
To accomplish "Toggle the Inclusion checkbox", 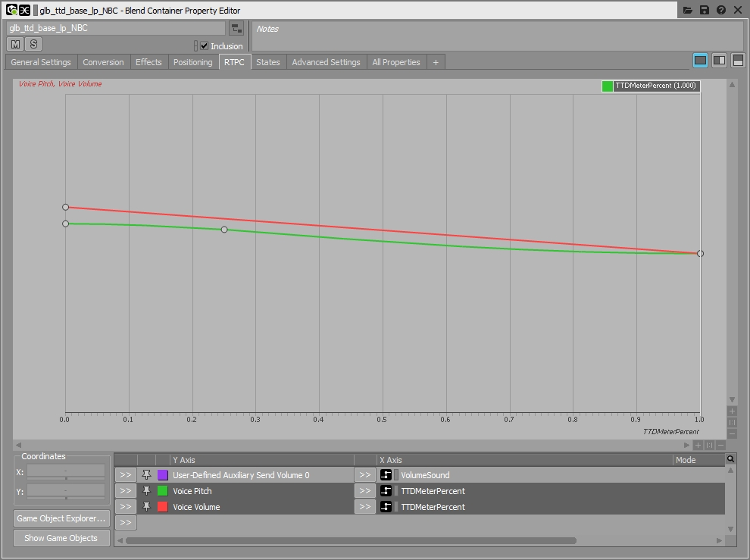I will tap(205, 46).
